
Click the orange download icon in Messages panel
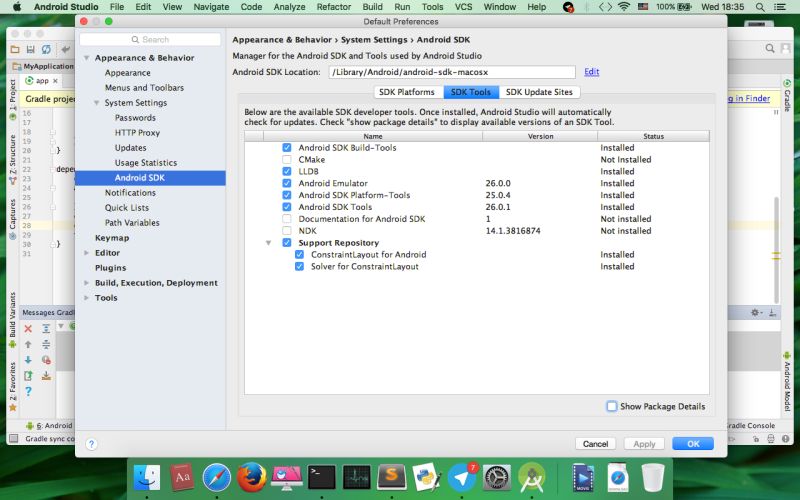(x=46, y=376)
